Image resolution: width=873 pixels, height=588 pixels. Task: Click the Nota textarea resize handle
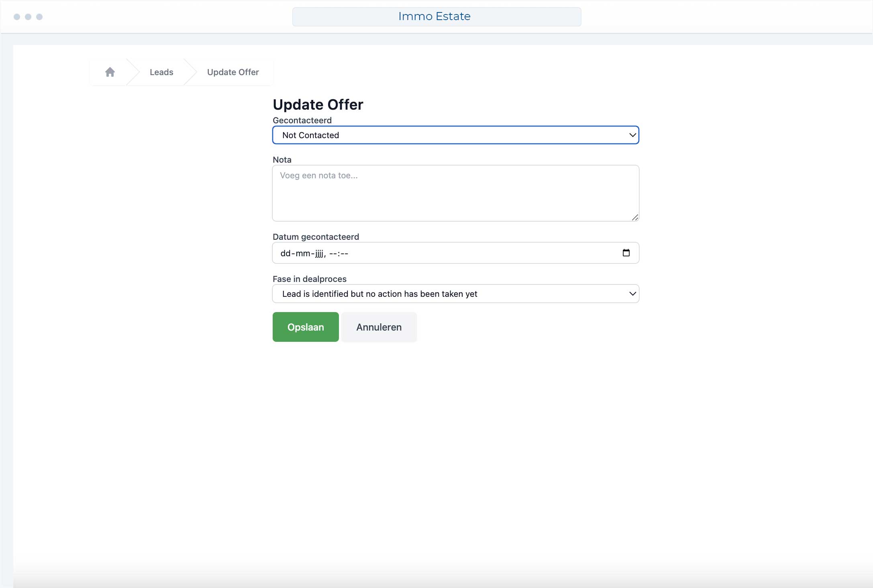[x=634, y=217]
